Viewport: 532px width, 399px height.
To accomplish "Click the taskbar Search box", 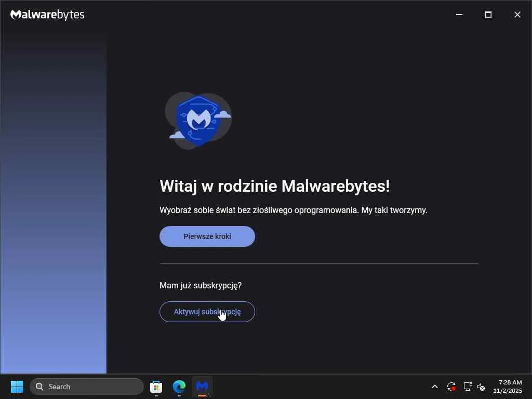I will click(87, 387).
